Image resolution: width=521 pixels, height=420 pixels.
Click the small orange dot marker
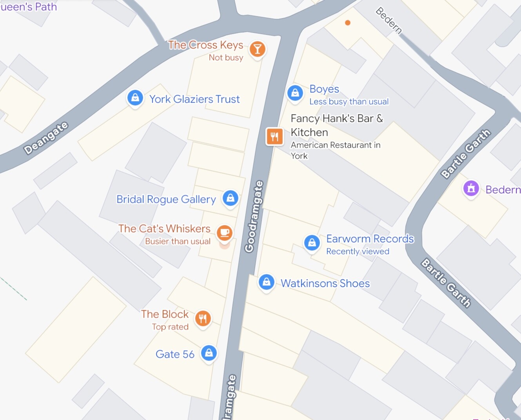point(347,23)
